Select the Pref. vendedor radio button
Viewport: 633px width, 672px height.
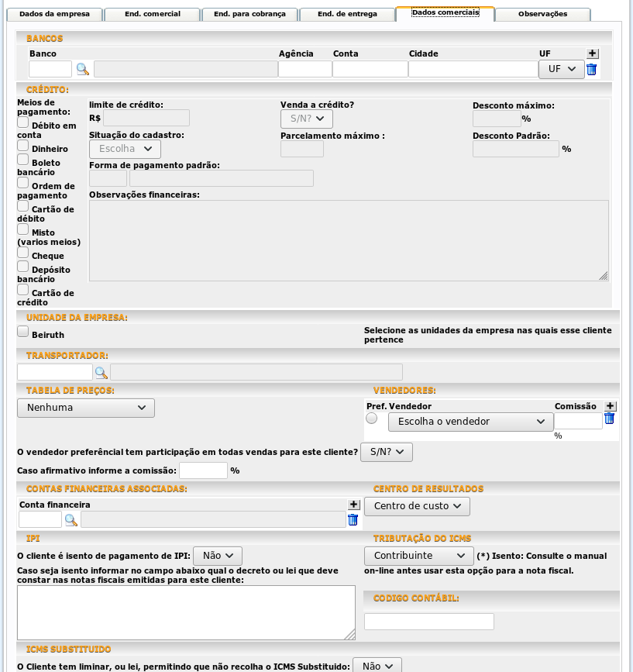coord(372,419)
